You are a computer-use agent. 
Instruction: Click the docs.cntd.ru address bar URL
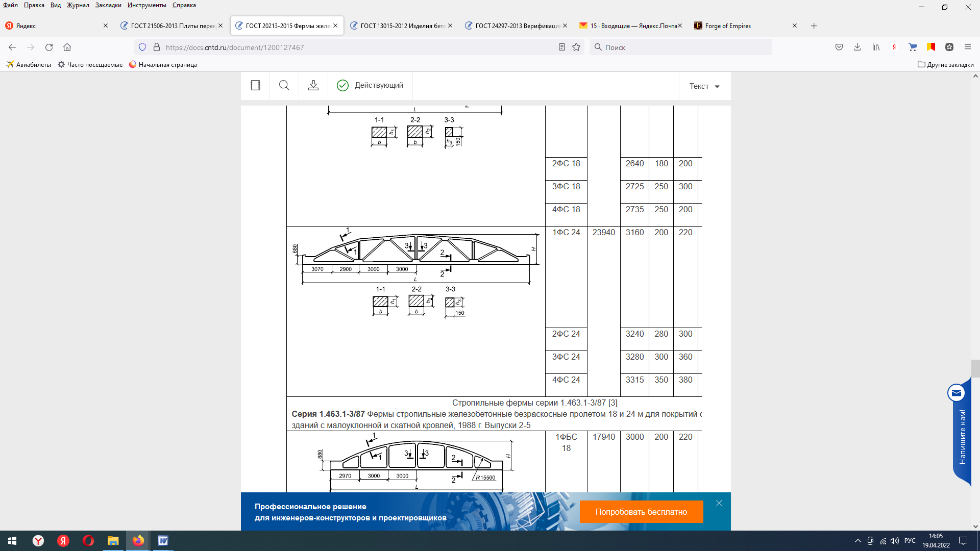click(x=235, y=47)
